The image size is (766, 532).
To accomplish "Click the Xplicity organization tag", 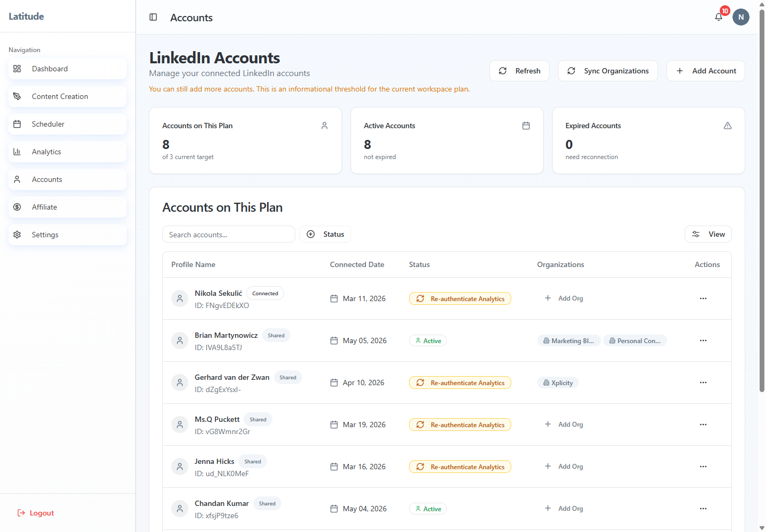I will [x=558, y=383].
